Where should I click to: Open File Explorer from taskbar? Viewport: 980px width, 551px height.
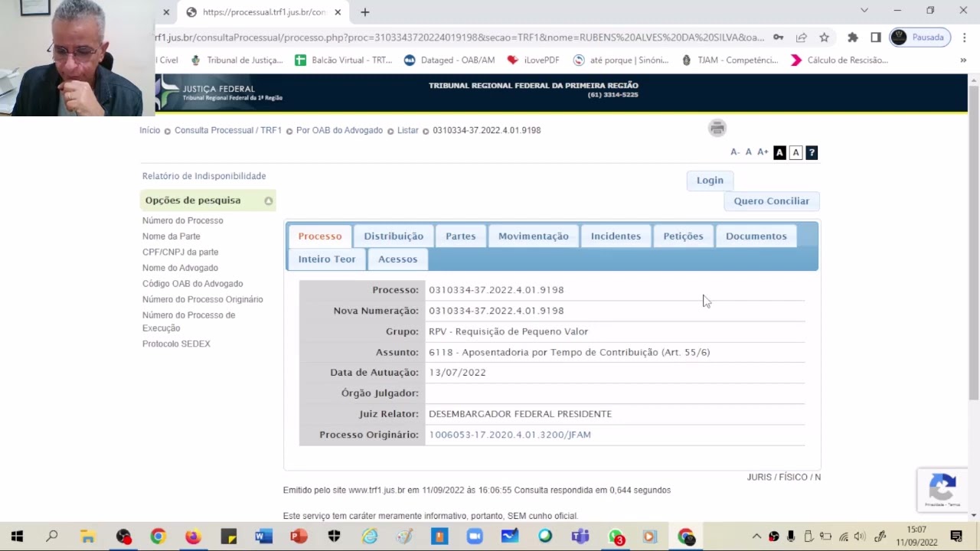tap(87, 536)
